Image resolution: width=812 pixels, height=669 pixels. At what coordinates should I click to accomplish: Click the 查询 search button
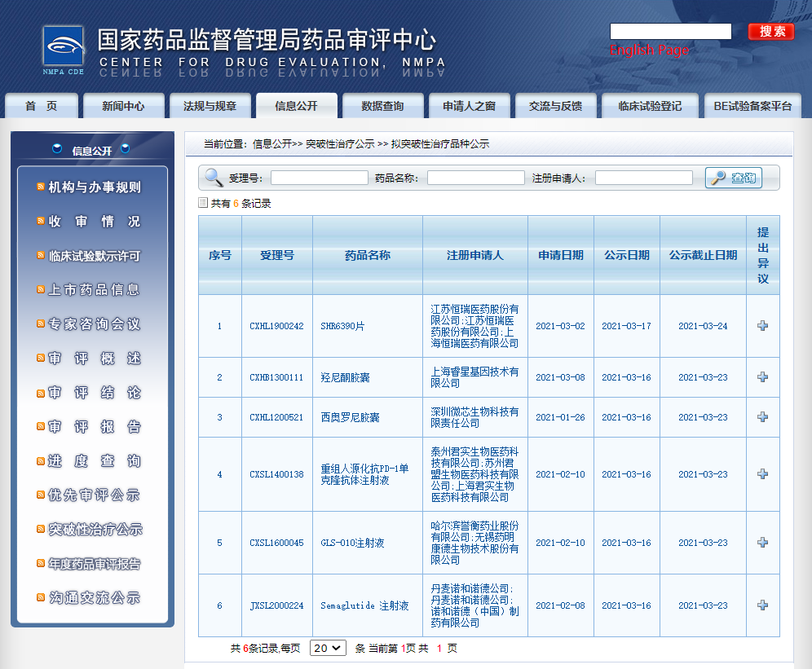click(733, 178)
